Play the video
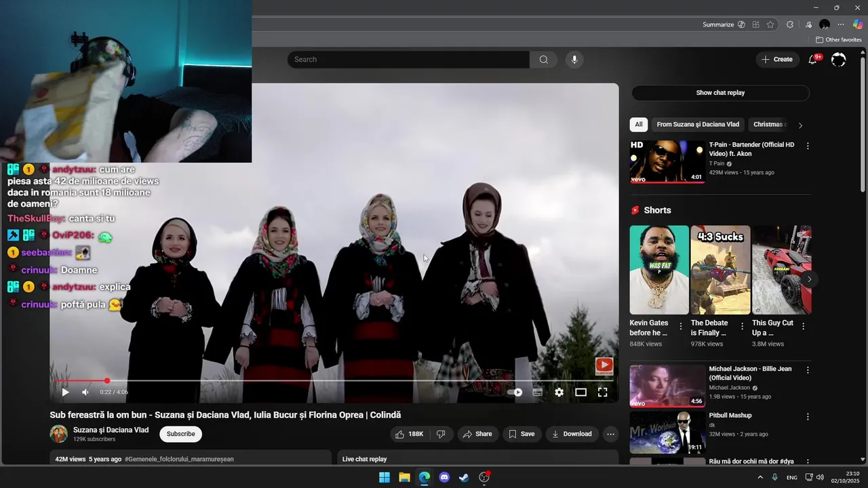This screenshot has width=868, height=488. click(65, 392)
